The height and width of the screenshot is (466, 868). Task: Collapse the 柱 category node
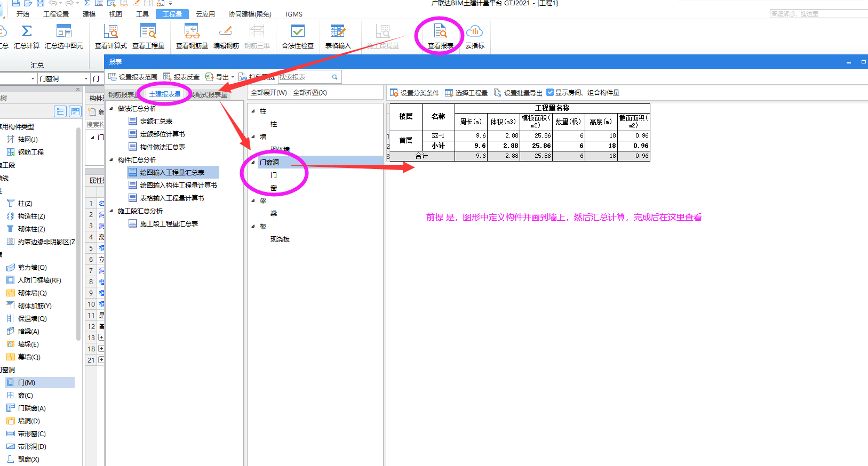[x=253, y=111]
